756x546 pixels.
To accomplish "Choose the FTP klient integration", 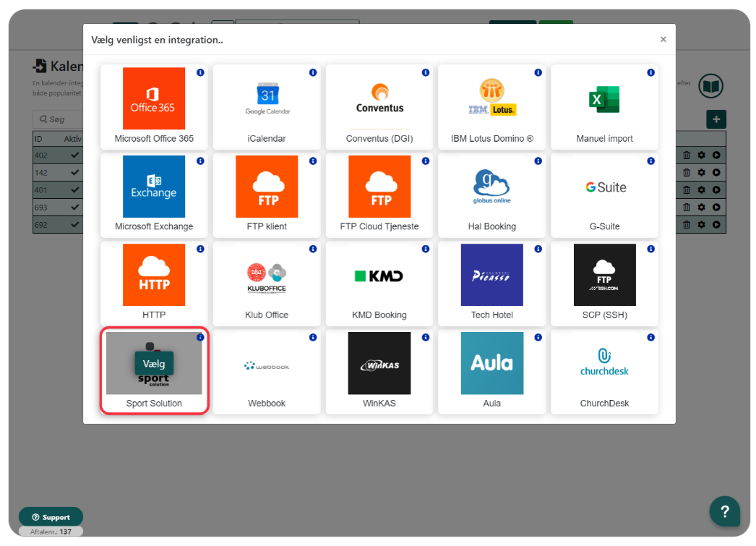I will click(x=267, y=195).
